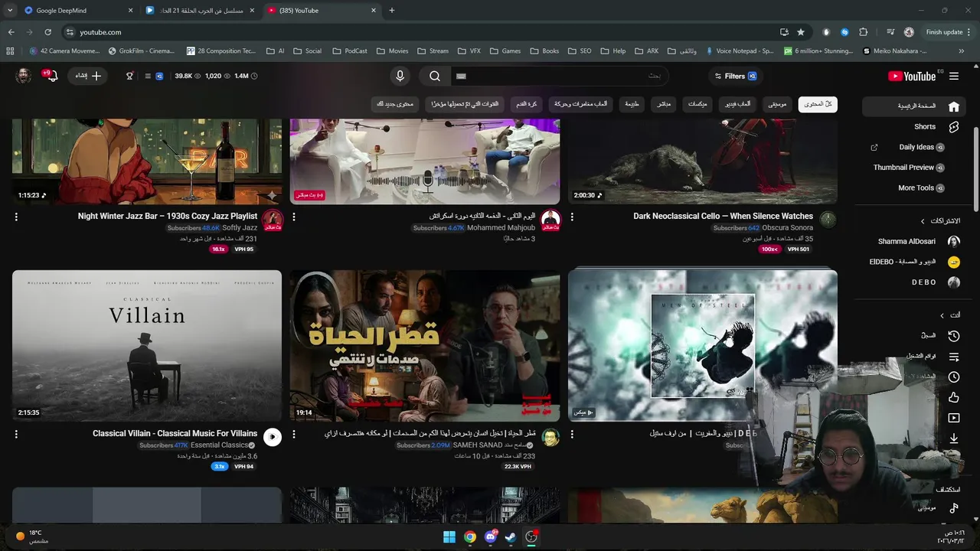
Task: Select the ميكسات filter chip
Action: [697, 104]
